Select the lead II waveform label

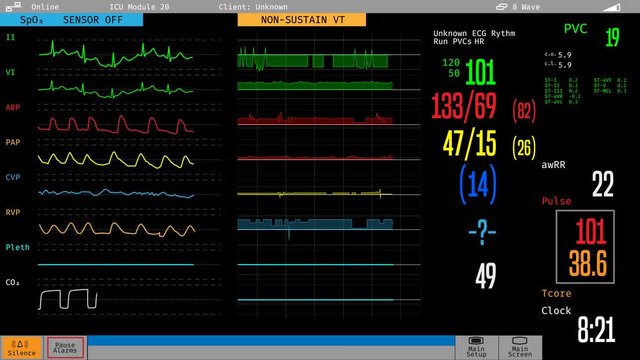(x=10, y=37)
